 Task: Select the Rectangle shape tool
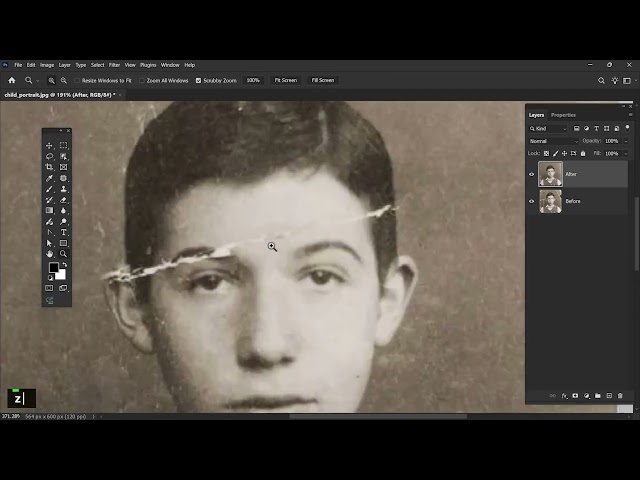[x=63, y=243]
